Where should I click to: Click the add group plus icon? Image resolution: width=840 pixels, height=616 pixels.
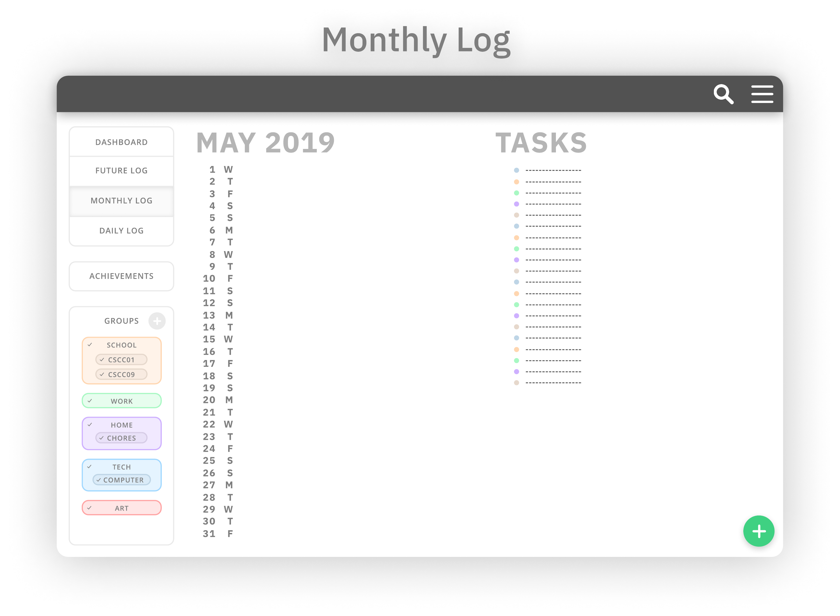point(159,320)
